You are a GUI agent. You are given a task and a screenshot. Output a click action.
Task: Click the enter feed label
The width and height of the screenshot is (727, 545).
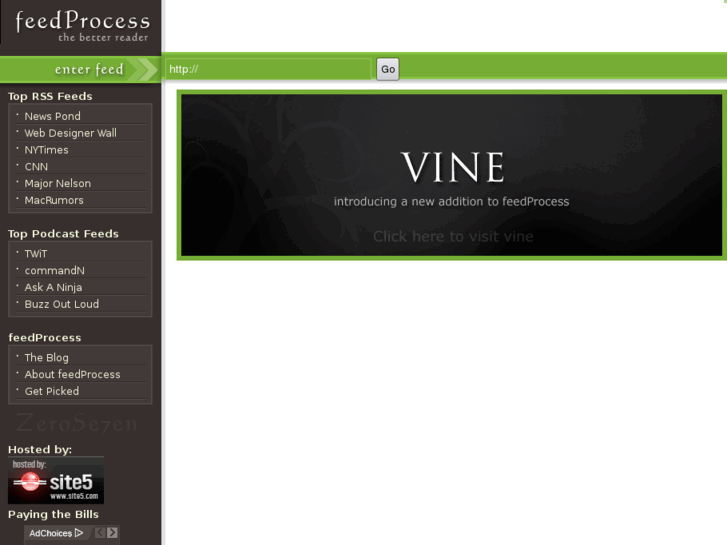(89, 69)
